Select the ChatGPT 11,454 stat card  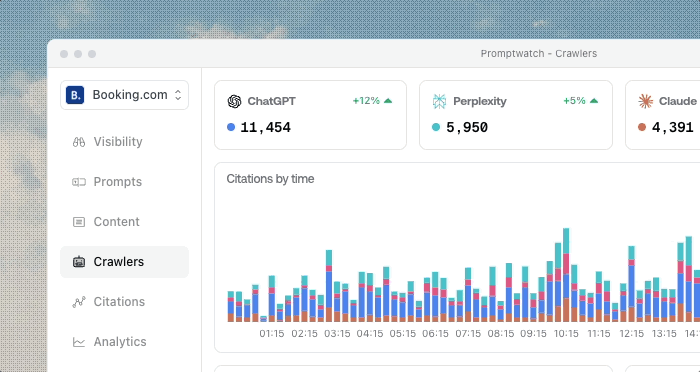[x=311, y=115]
